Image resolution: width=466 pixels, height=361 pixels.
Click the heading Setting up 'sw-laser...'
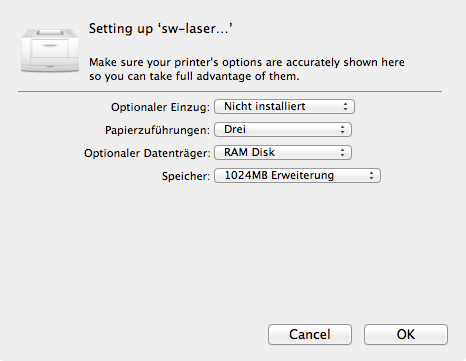coord(161,29)
